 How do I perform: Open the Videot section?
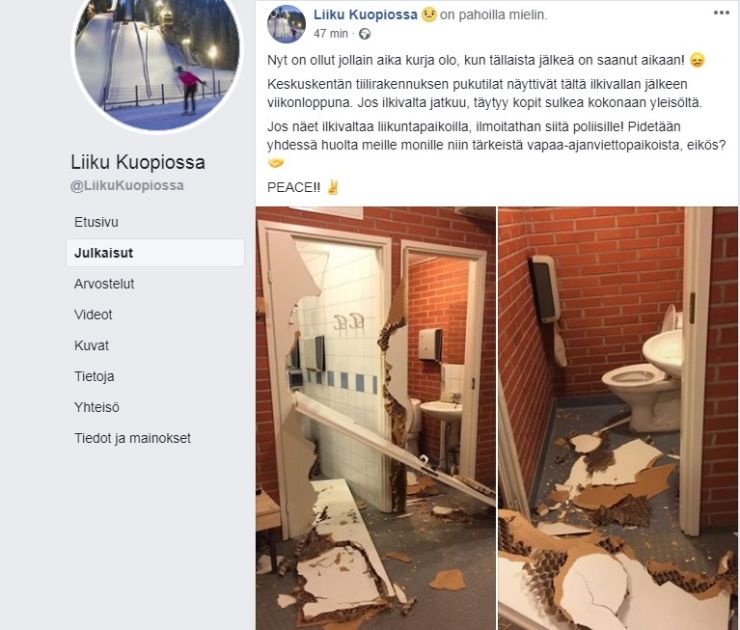93,314
